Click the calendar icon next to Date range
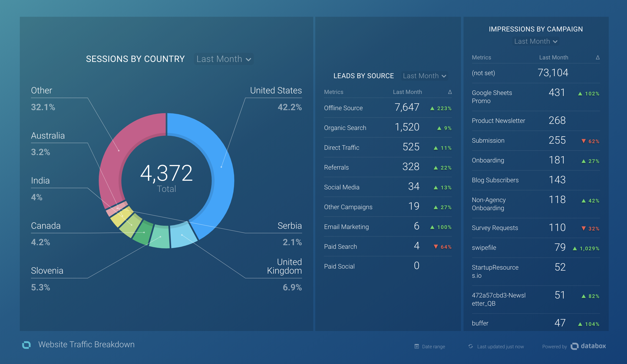Image resolution: width=627 pixels, height=364 pixels. point(417,346)
